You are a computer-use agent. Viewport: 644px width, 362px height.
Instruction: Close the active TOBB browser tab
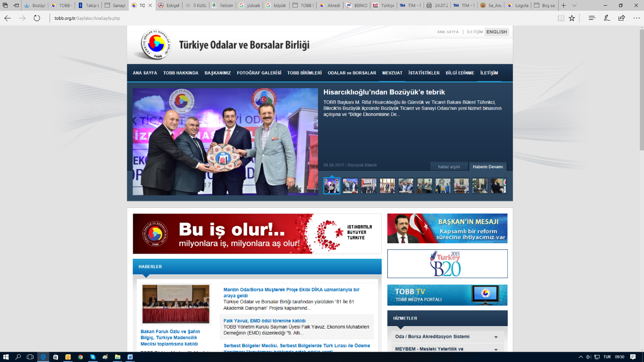click(x=150, y=6)
